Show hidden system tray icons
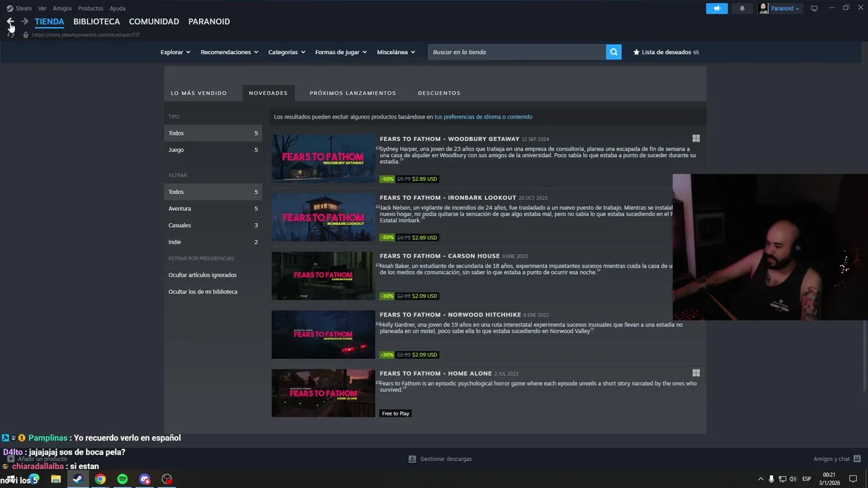Screen dimensions: 868x488 760,479
